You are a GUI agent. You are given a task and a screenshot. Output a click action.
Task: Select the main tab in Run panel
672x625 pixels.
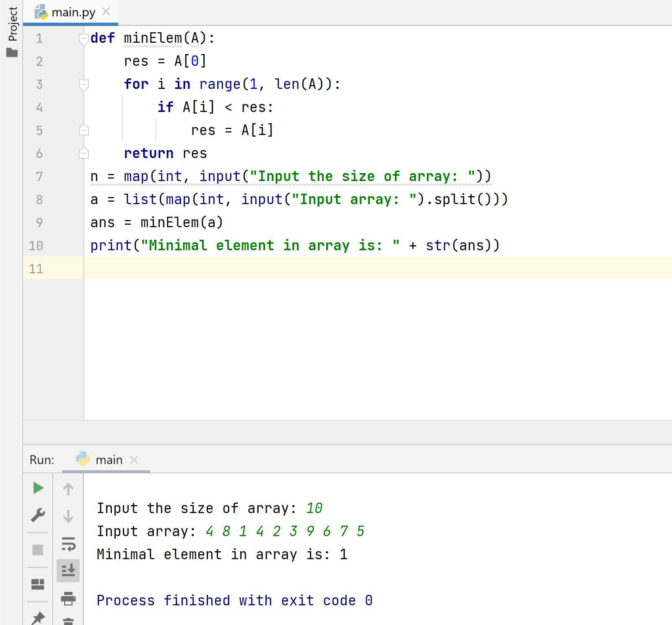(109, 460)
